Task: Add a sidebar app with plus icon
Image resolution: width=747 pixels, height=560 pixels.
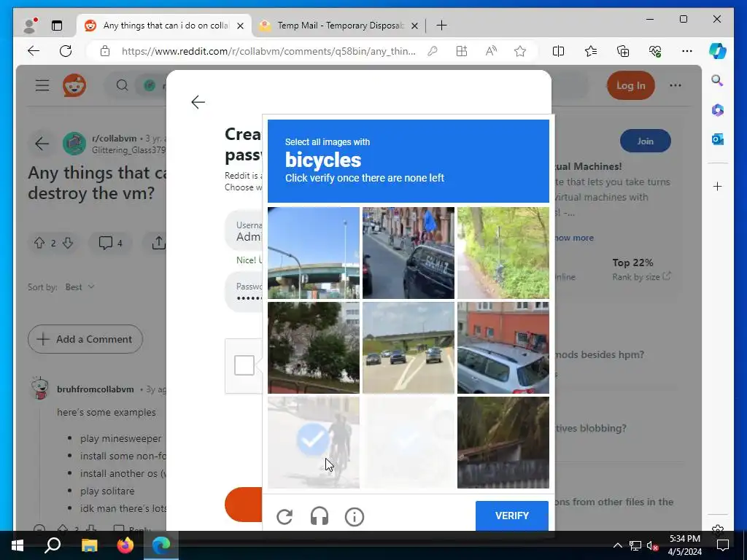Action: click(x=718, y=186)
